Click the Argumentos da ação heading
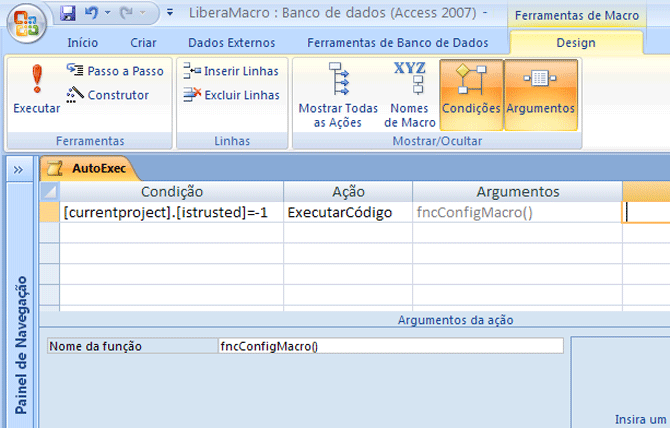The height and width of the screenshot is (428, 670). [x=455, y=320]
